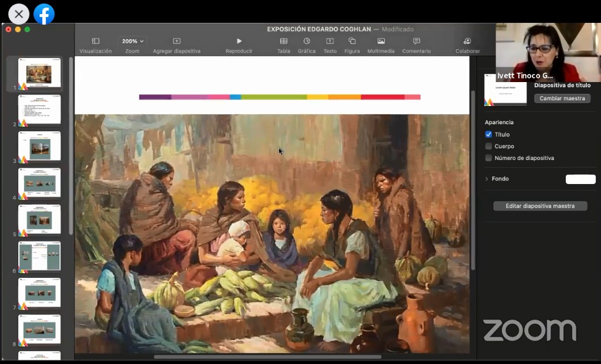Add a text box with Texto
Viewport: 601px width, 364px height.
pyautogui.click(x=330, y=45)
